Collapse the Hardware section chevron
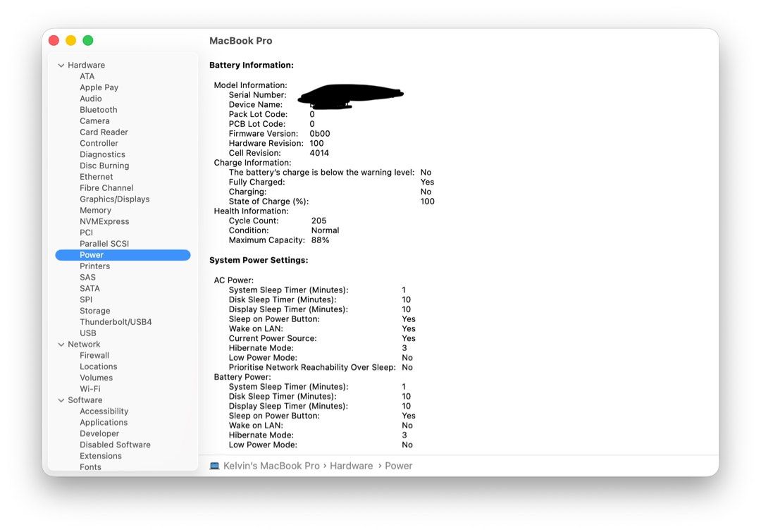This screenshot has height=532, width=761. click(x=61, y=65)
